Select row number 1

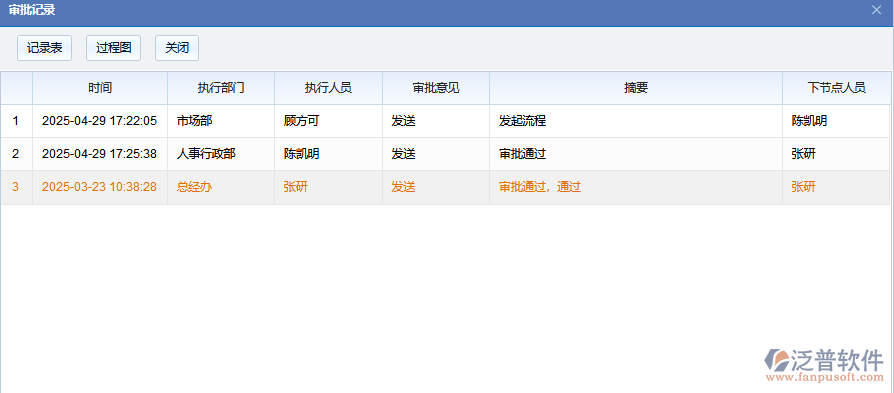pos(15,121)
